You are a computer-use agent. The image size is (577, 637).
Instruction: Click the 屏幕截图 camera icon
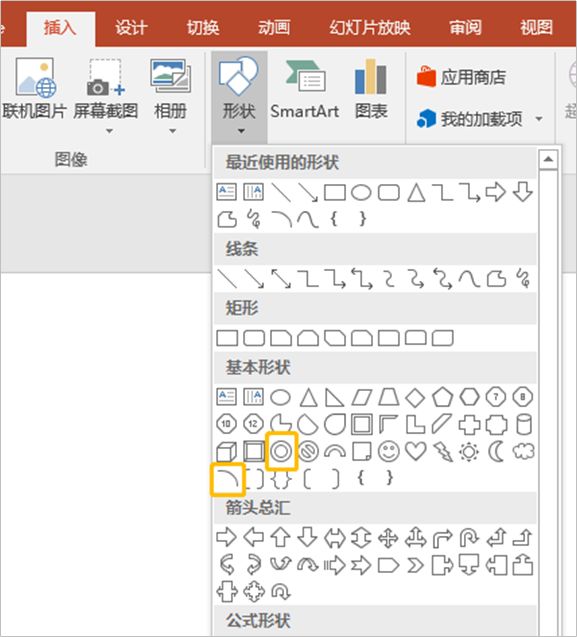(106, 78)
